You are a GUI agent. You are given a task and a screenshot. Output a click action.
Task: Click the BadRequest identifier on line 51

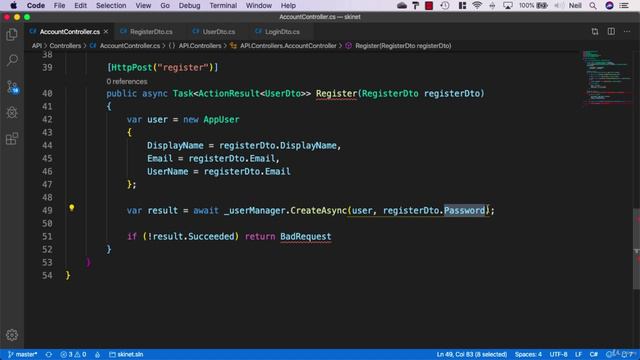click(306, 237)
